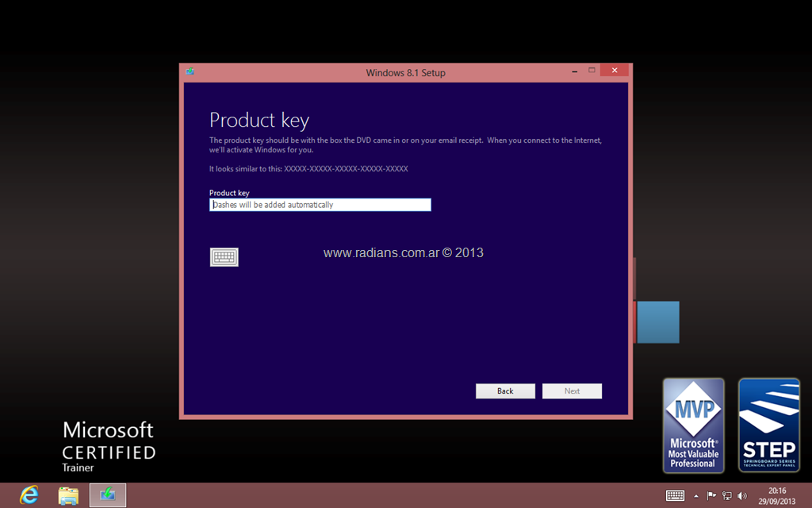Select Windows 8.1 Setup taskbar button
This screenshot has height=508, width=812.
pos(107,495)
